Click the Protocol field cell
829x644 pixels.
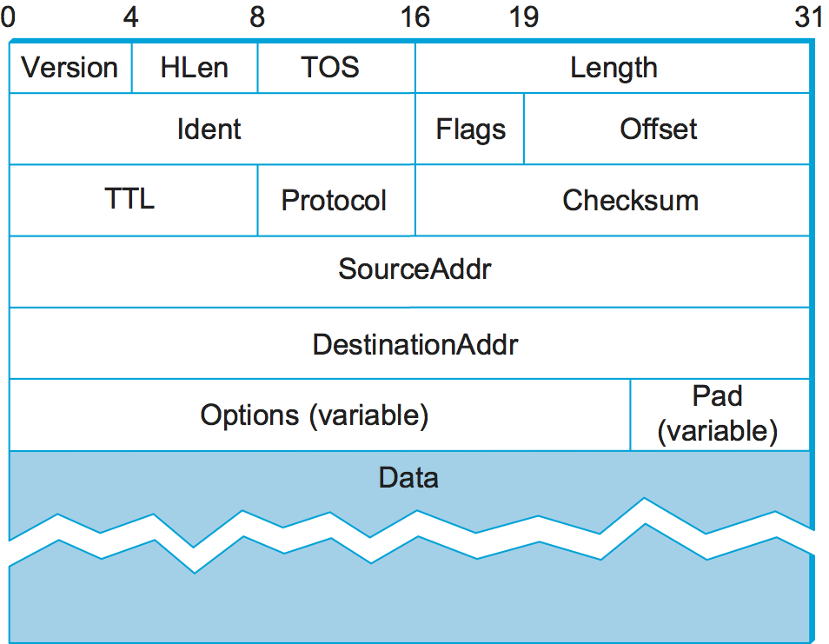[x=334, y=201]
